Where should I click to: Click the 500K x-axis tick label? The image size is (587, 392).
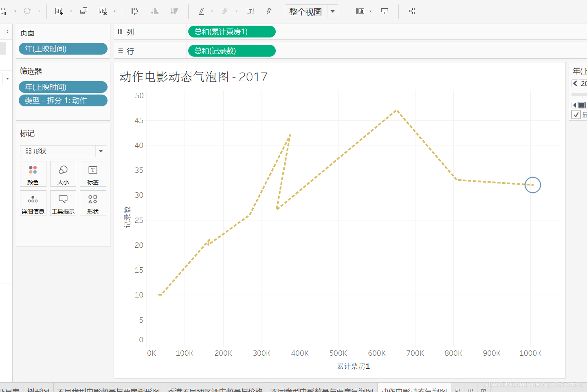338,353
